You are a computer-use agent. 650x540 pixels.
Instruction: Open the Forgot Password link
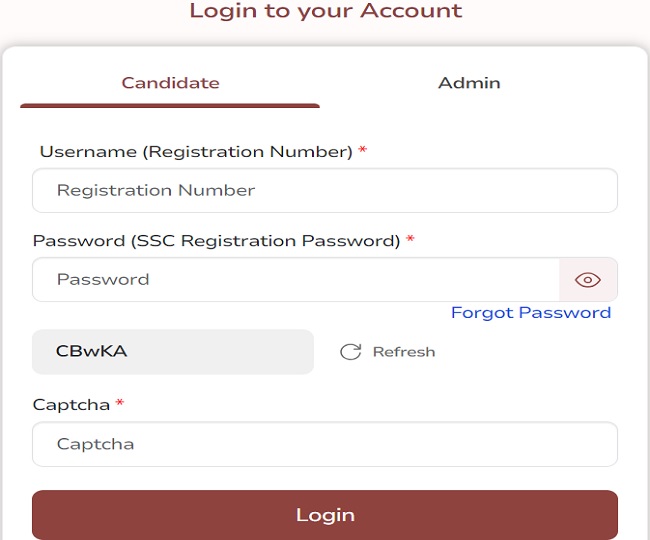(530, 313)
